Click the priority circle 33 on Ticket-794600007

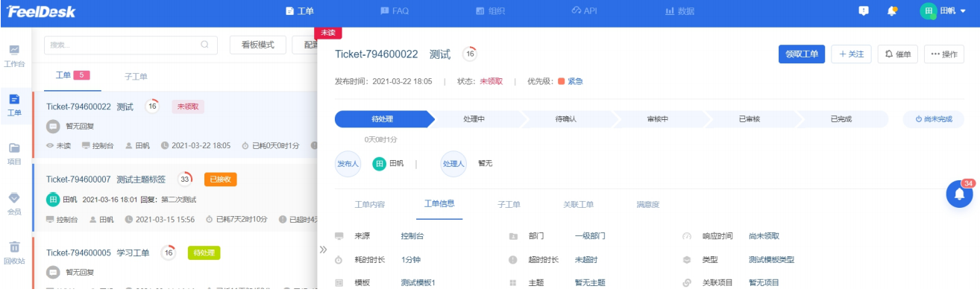coord(184,179)
